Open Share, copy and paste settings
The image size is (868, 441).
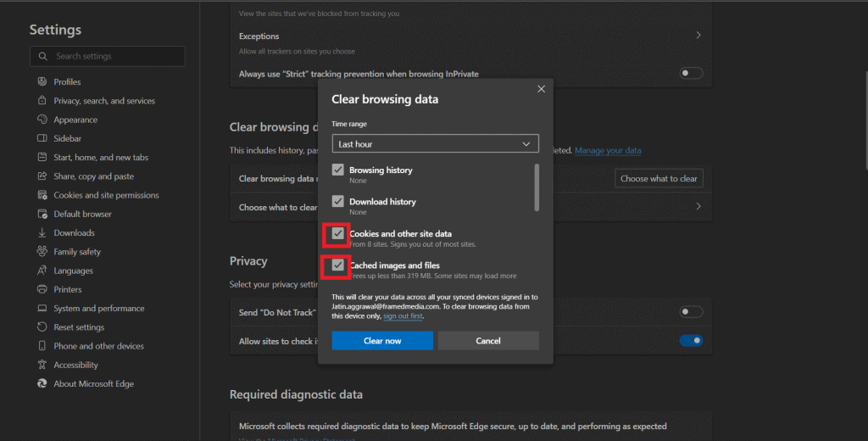93,176
